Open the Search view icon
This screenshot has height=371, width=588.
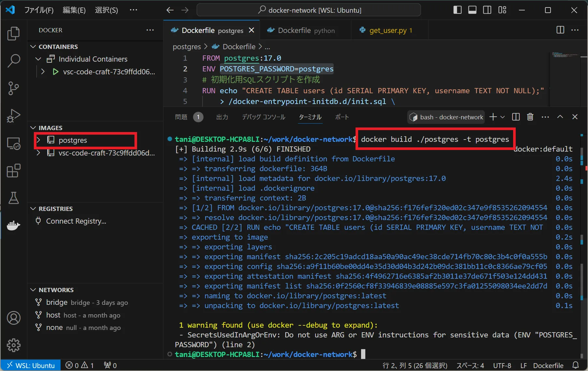(13, 61)
